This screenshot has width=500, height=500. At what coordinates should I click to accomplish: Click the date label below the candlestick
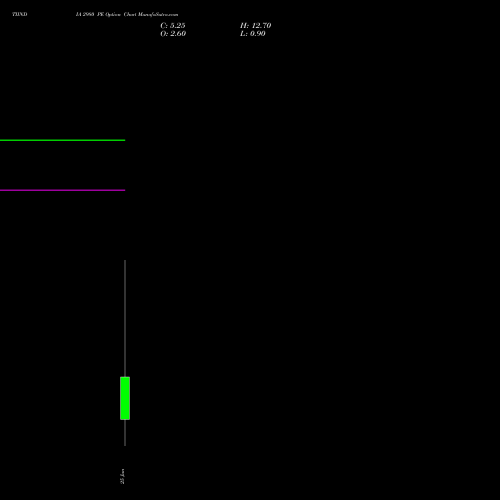[122, 476]
